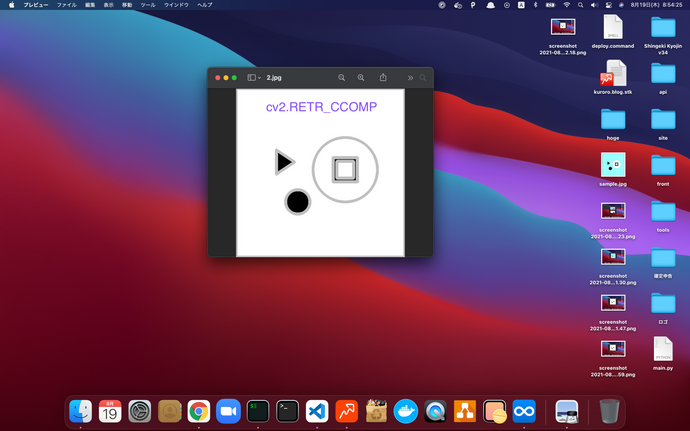The width and height of the screenshot is (690, 431).
Task: Open Docker from the dock
Action: [406, 410]
